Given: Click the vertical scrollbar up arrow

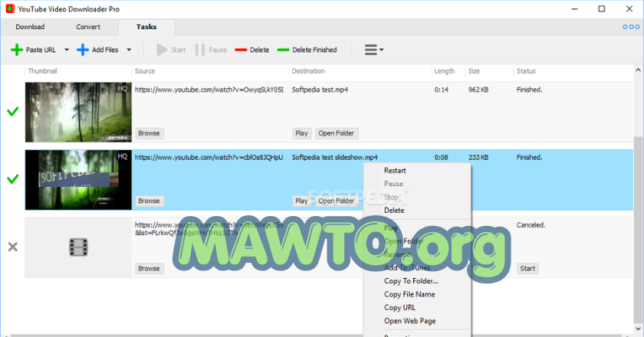Looking at the screenshot, I should pyautogui.click(x=638, y=70).
